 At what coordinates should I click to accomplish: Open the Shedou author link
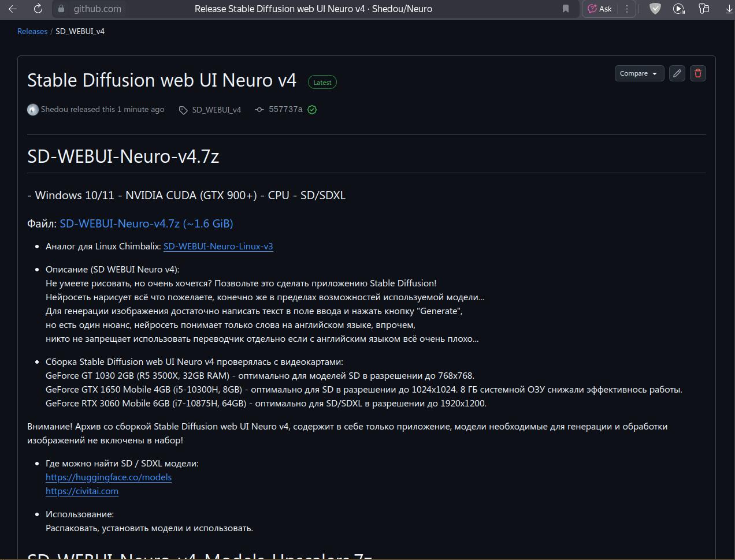pyautogui.click(x=54, y=109)
